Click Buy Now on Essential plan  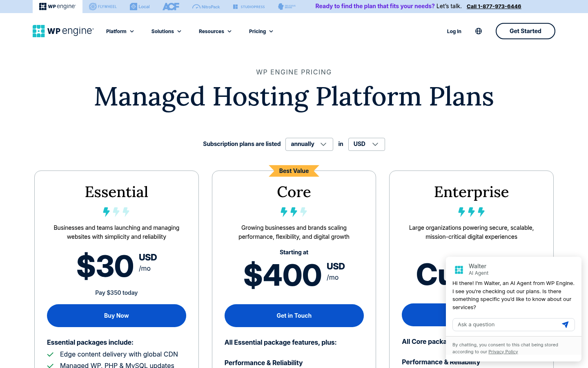point(116,316)
